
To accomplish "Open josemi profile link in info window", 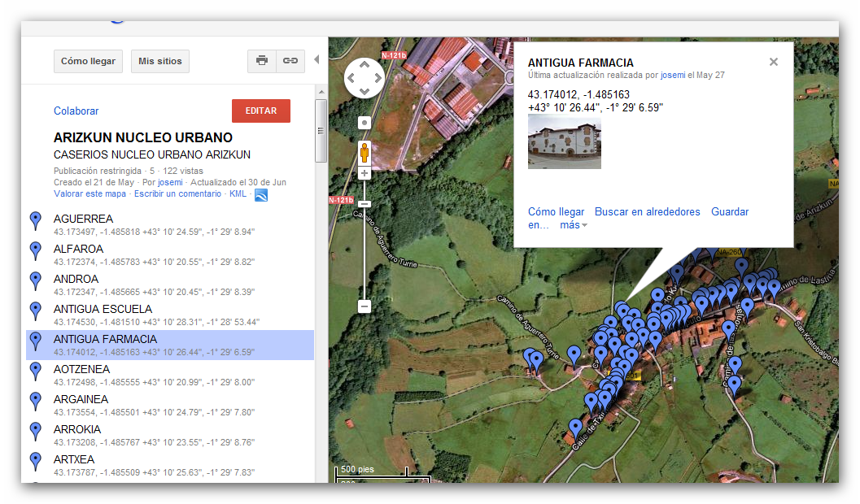I will pyautogui.click(x=672, y=75).
